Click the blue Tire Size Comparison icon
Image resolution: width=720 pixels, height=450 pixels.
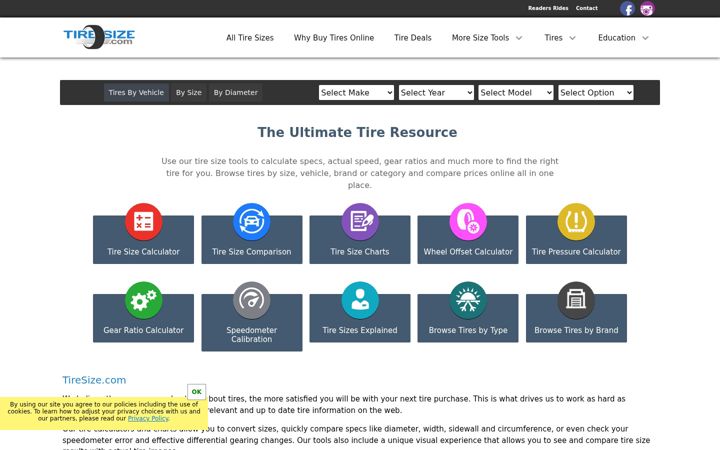click(x=252, y=222)
